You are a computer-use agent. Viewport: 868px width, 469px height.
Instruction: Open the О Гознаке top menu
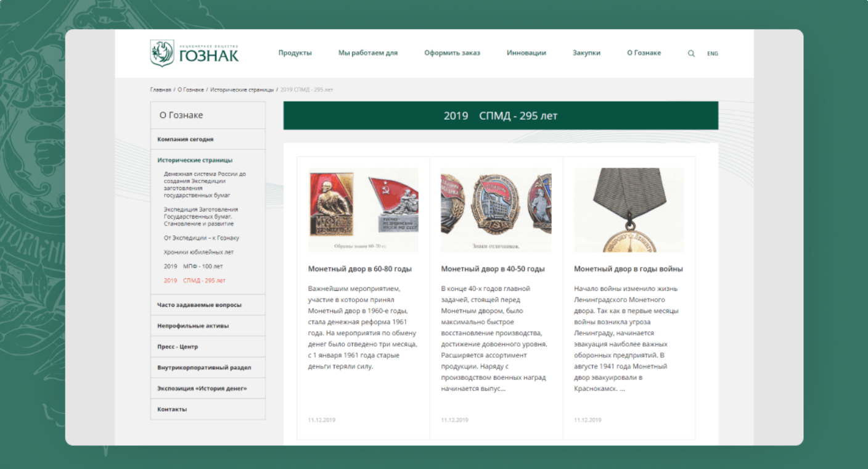point(644,53)
